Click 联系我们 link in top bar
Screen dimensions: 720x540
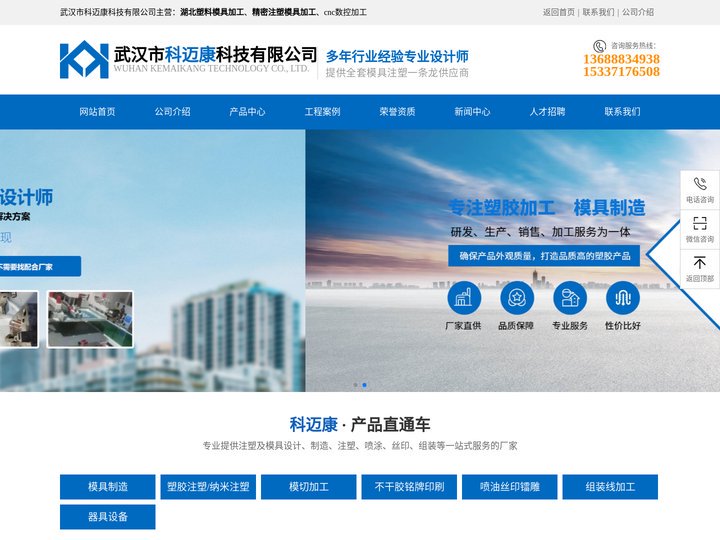tap(598, 12)
